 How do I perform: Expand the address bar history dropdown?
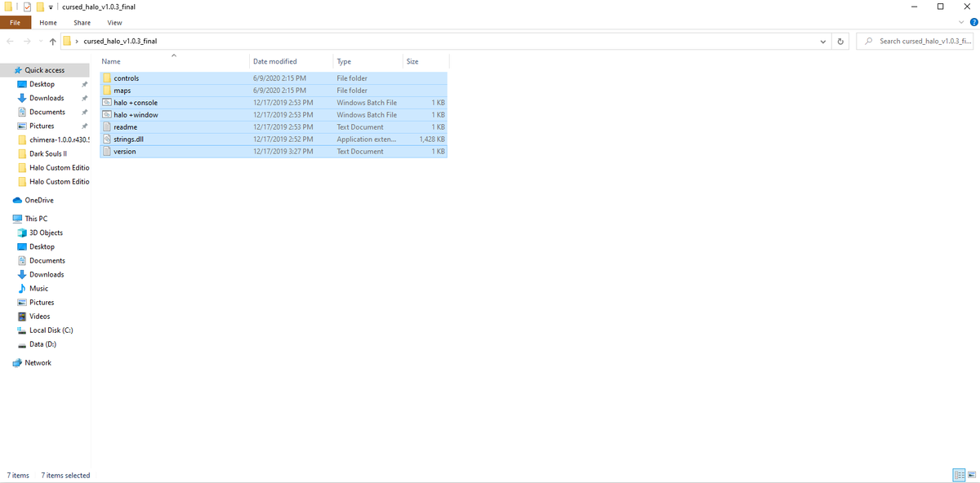(x=822, y=41)
